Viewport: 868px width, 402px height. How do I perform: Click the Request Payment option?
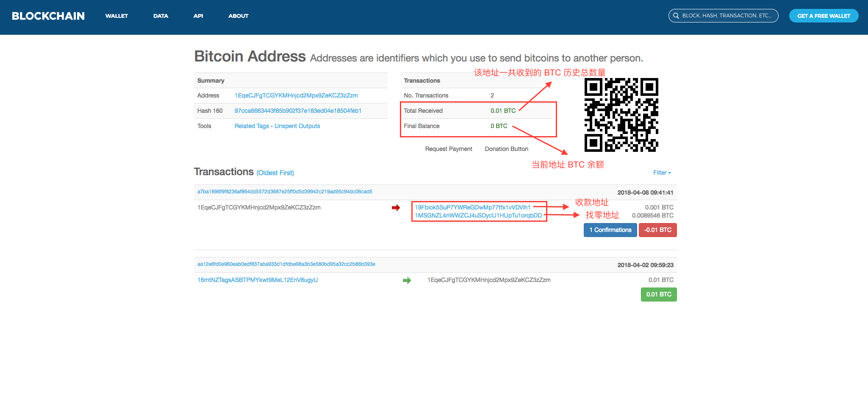tap(448, 149)
